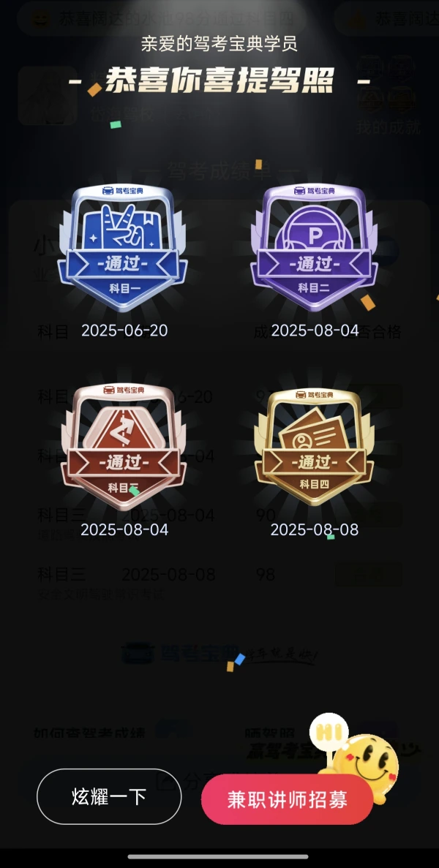
Task: Select the 2025-06-20 date under 科目一
Action: coord(124,331)
